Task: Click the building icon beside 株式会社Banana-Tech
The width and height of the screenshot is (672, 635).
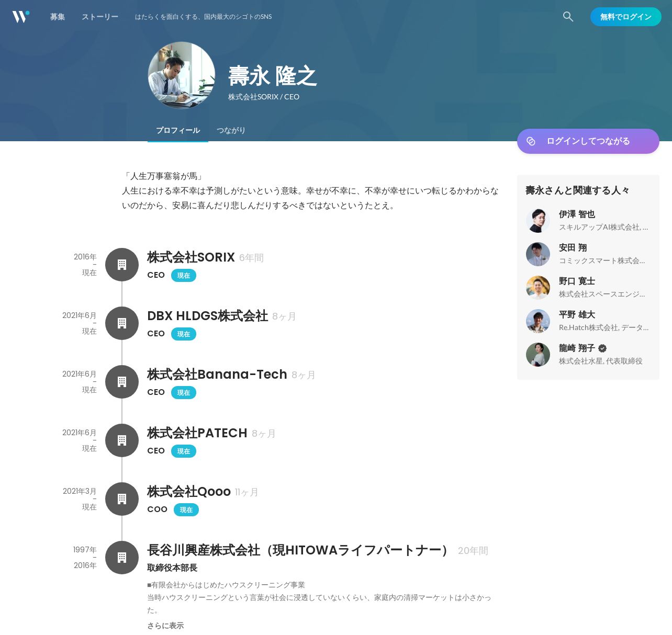Action: point(122,382)
